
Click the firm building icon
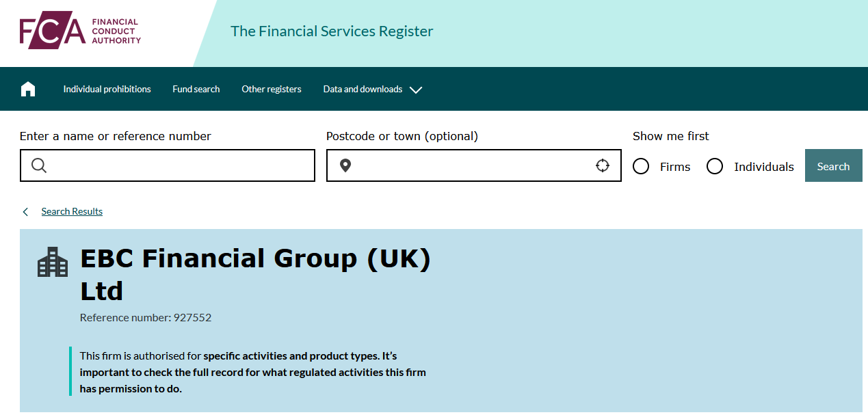[x=53, y=262]
